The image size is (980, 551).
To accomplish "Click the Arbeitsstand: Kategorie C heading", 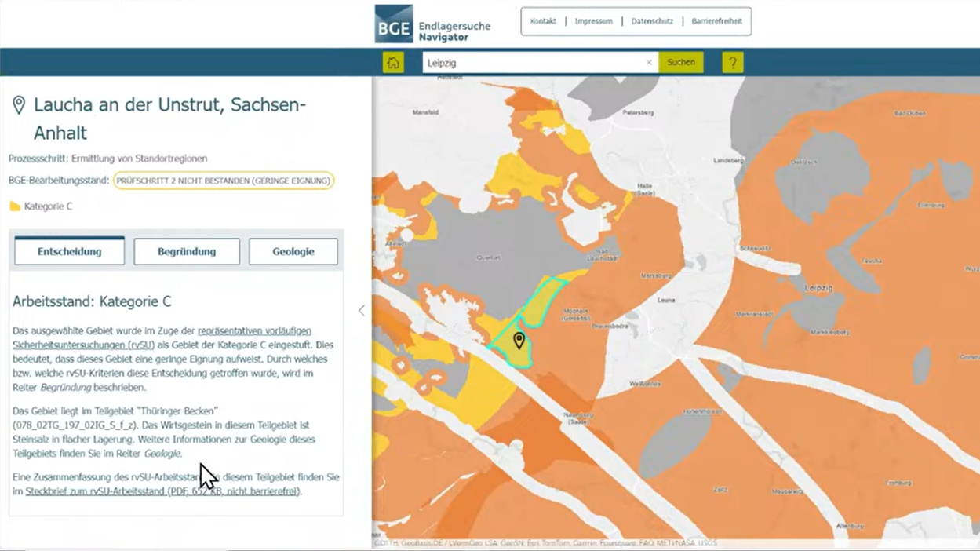I will pos(92,301).
